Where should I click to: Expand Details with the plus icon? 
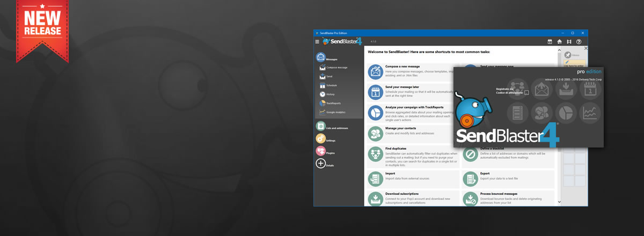[321, 164]
